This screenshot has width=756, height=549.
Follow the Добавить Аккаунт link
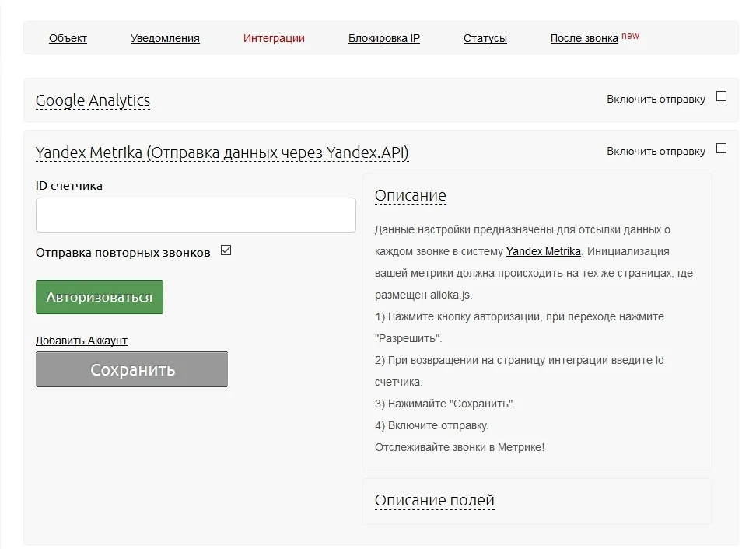point(82,341)
